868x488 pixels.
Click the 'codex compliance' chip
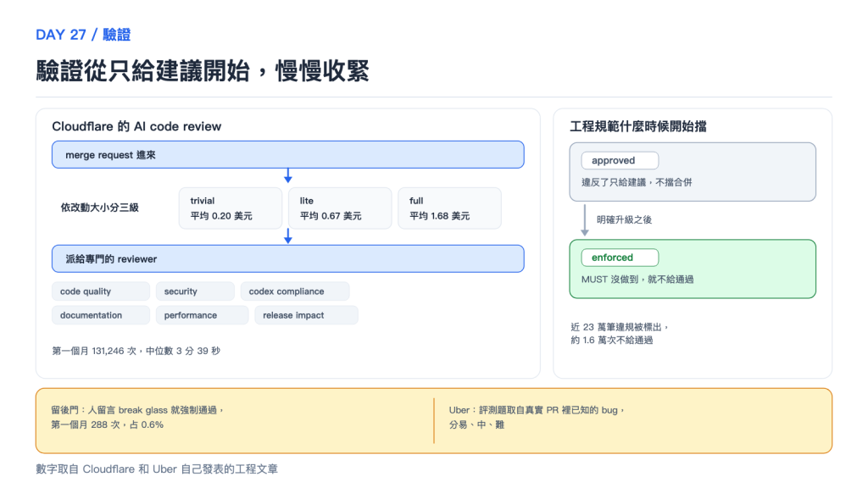(x=295, y=291)
